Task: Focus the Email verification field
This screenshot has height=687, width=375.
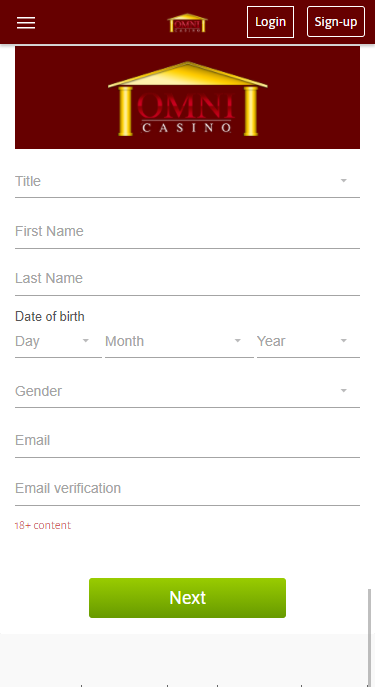Action: [x=188, y=488]
